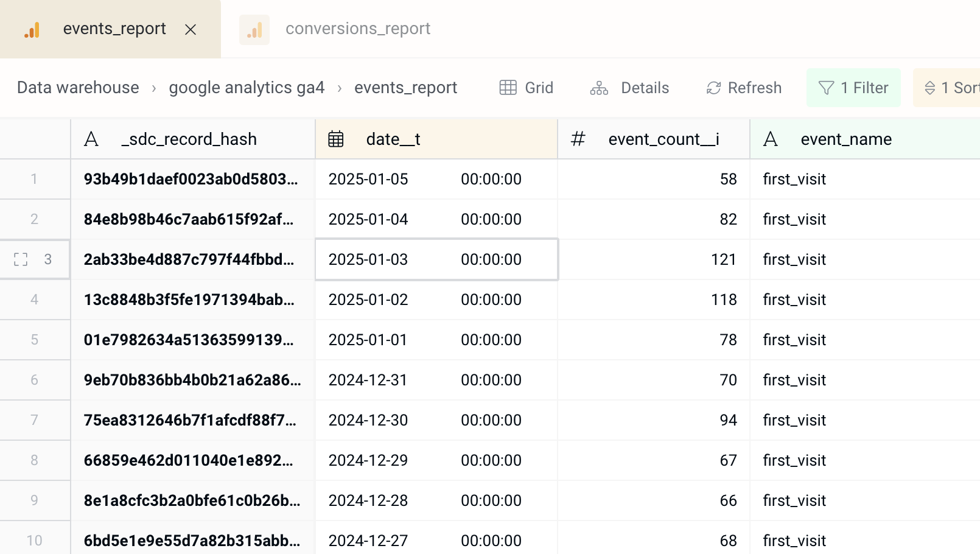This screenshot has width=980, height=554.
Task: Click hash cell 84e8b98b46c7aab615f92af...
Action: pyautogui.click(x=193, y=219)
